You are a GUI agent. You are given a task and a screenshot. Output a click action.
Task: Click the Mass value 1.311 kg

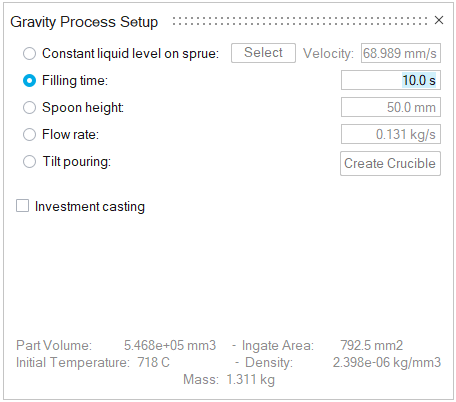point(250,379)
